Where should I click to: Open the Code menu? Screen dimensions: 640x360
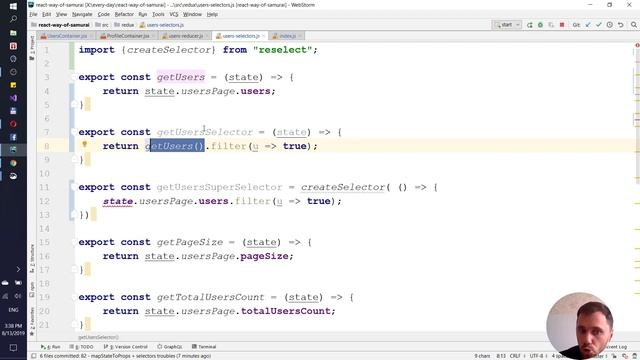(x=104, y=14)
